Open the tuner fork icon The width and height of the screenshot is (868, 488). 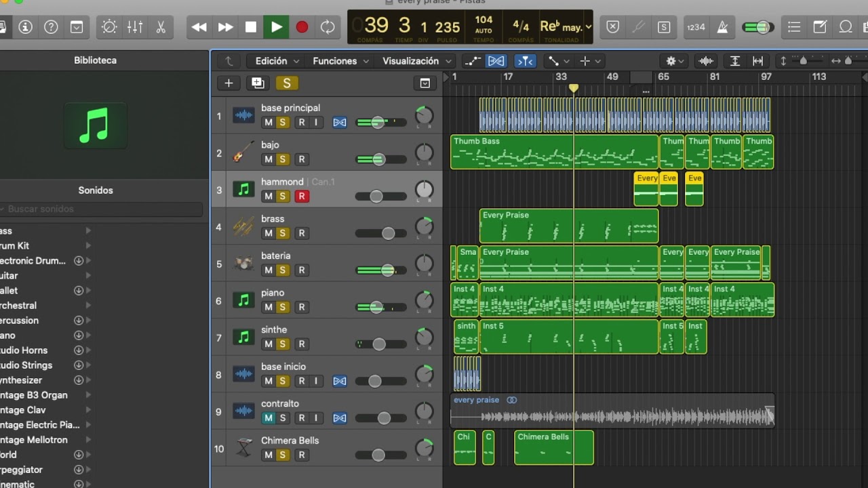click(638, 27)
